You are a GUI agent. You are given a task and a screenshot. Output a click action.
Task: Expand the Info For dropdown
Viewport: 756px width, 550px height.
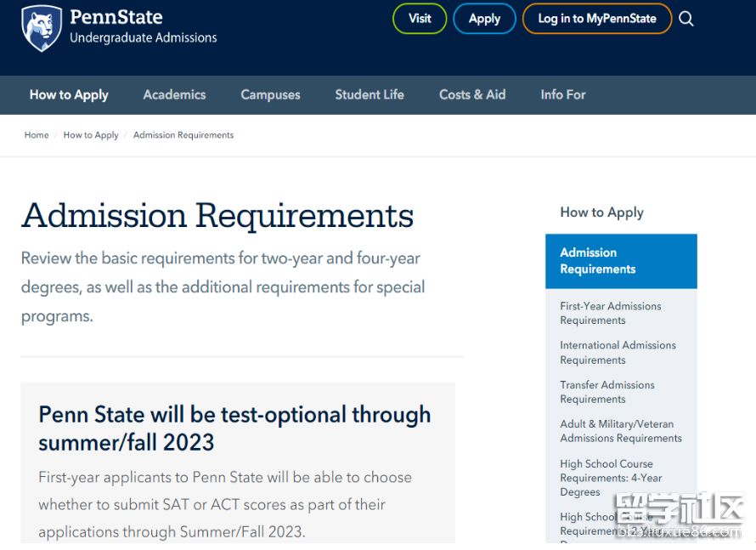562,94
